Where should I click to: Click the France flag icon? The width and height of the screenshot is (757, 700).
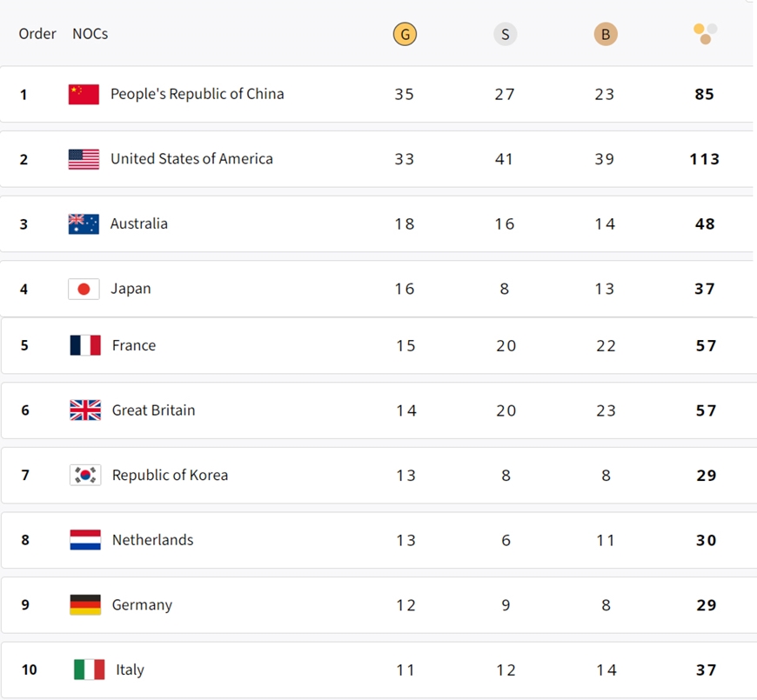[85, 345]
